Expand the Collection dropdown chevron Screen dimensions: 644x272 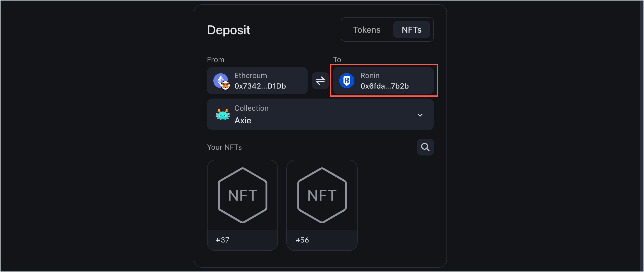click(420, 115)
